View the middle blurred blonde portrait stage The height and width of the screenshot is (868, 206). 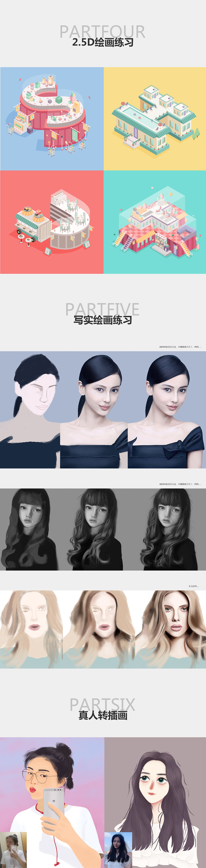[99, 629]
